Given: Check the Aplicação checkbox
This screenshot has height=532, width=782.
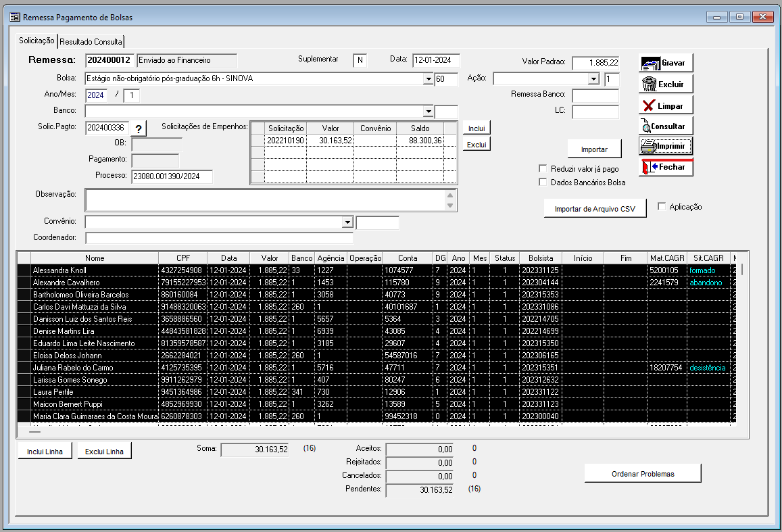Looking at the screenshot, I should [x=662, y=206].
